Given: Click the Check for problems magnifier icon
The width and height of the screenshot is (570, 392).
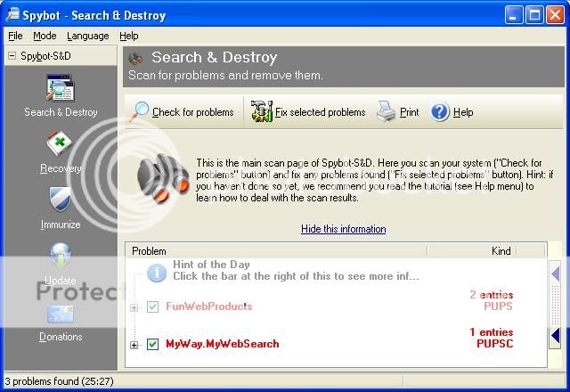Looking at the screenshot, I should [139, 110].
